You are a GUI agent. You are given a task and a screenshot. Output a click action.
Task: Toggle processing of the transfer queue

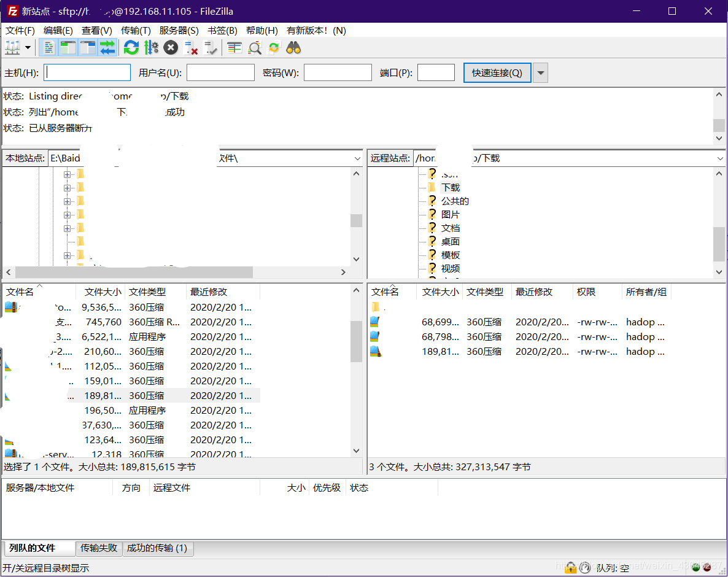151,47
